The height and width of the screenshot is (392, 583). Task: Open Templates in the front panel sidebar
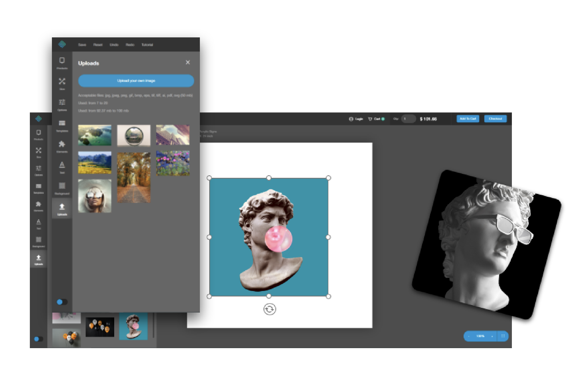[x=62, y=126]
